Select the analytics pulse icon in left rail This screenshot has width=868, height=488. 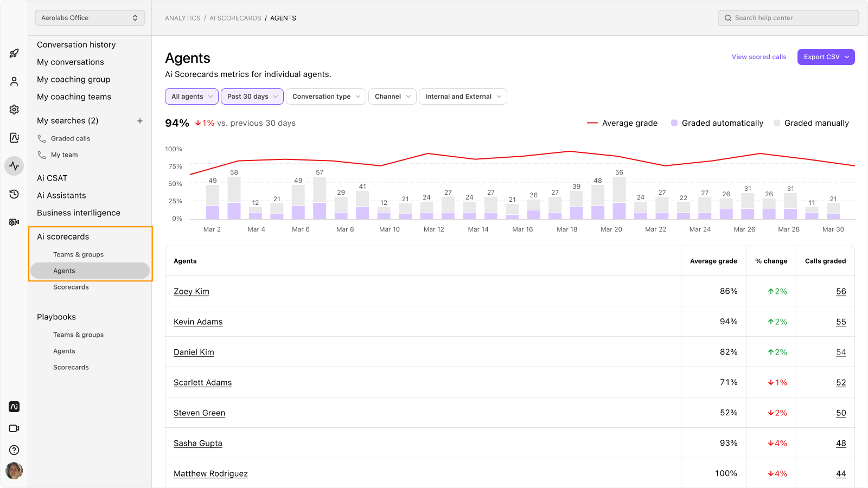(14, 166)
